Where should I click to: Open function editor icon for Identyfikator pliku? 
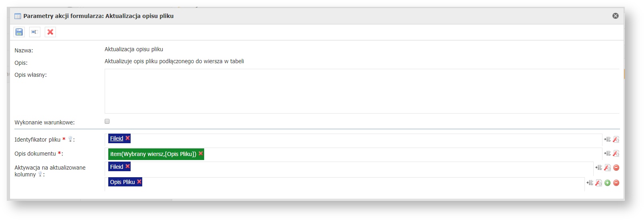(616, 139)
